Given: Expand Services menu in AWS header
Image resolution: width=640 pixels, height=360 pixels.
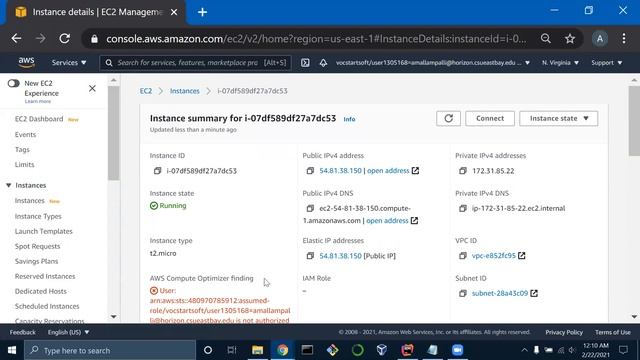Looking at the screenshot, I should click(x=69, y=63).
